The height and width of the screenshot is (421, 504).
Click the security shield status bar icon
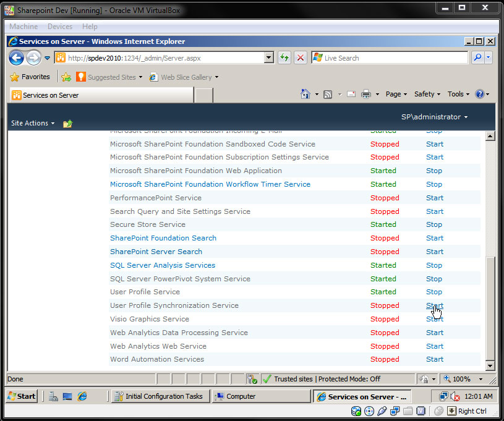click(x=252, y=379)
